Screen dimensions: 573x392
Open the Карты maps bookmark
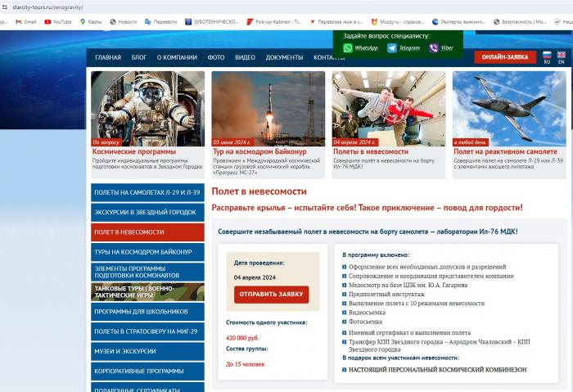point(91,22)
